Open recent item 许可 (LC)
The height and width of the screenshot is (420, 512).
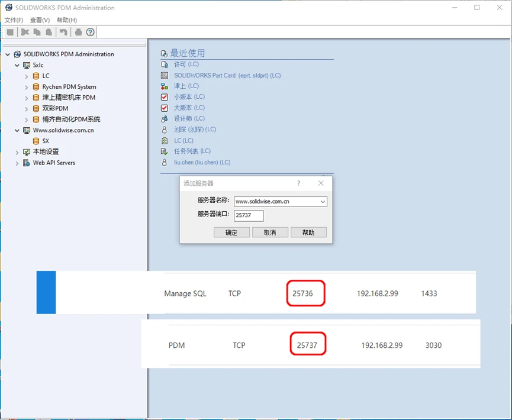click(x=186, y=64)
